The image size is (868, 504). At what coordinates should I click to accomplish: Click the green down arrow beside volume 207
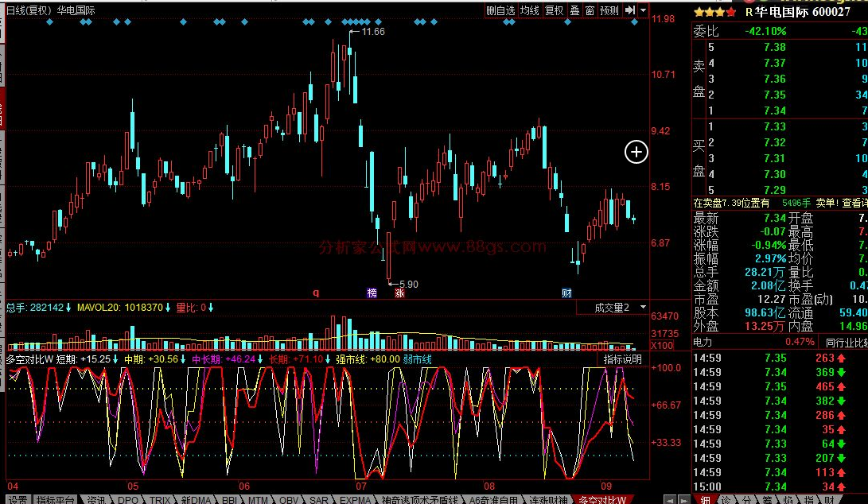[x=842, y=458]
